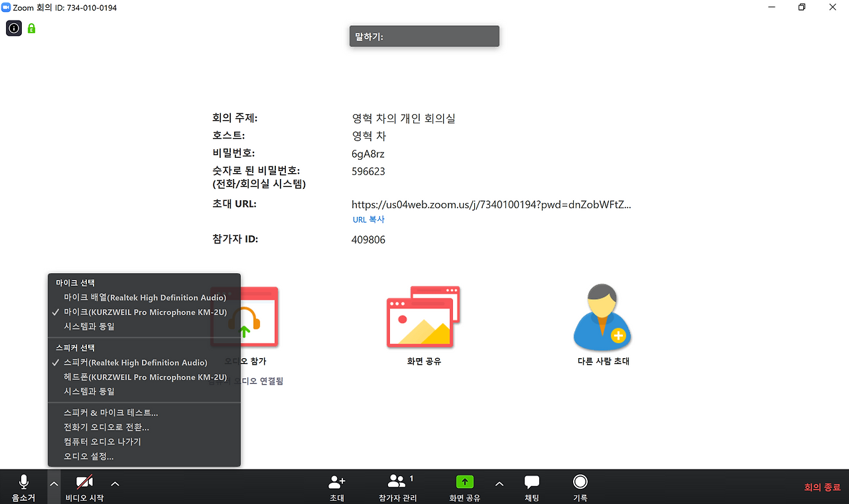Viewport: 849px width, 504px height.
Task: Click the participant ID 409806
Action: click(x=368, y=240)
